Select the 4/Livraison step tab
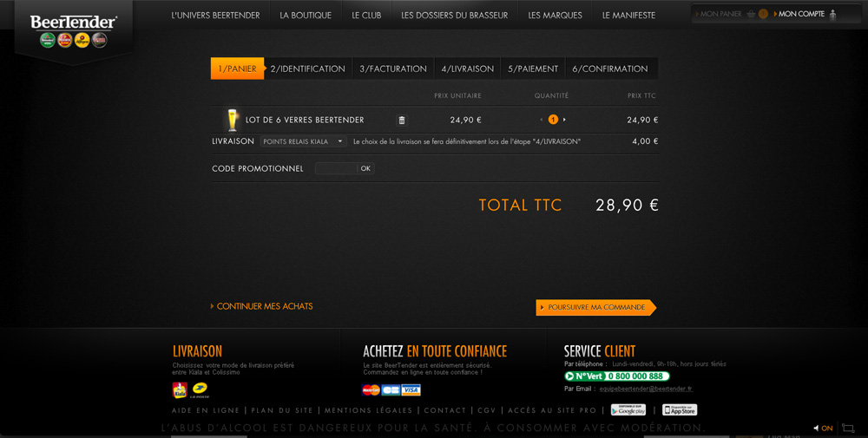The height and width of the screenshot is (438, 868). click(468, 69)
